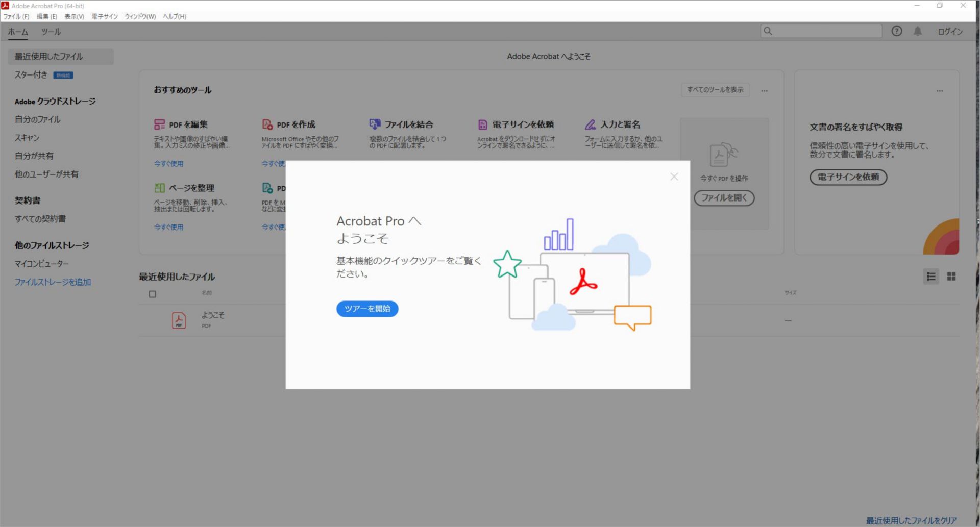This screenshot has width=980, height=527.
Task: Open the overflow menu in the signature panel
Action: 940,90
